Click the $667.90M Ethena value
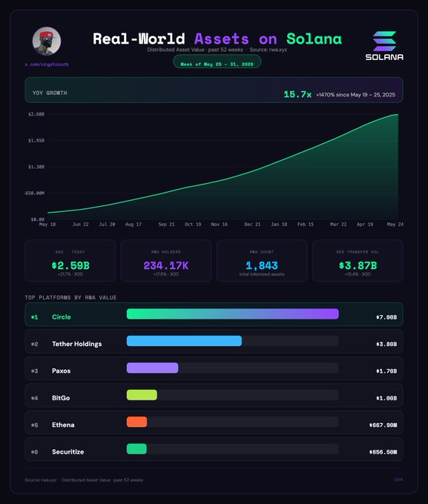The height and width of the screenshot is (504, 428). [x=383, y=425]
